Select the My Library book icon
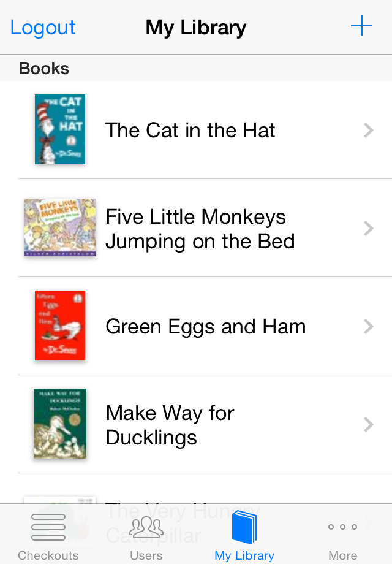The width and height of the screenshot is (392, 564). pos(244,527)
